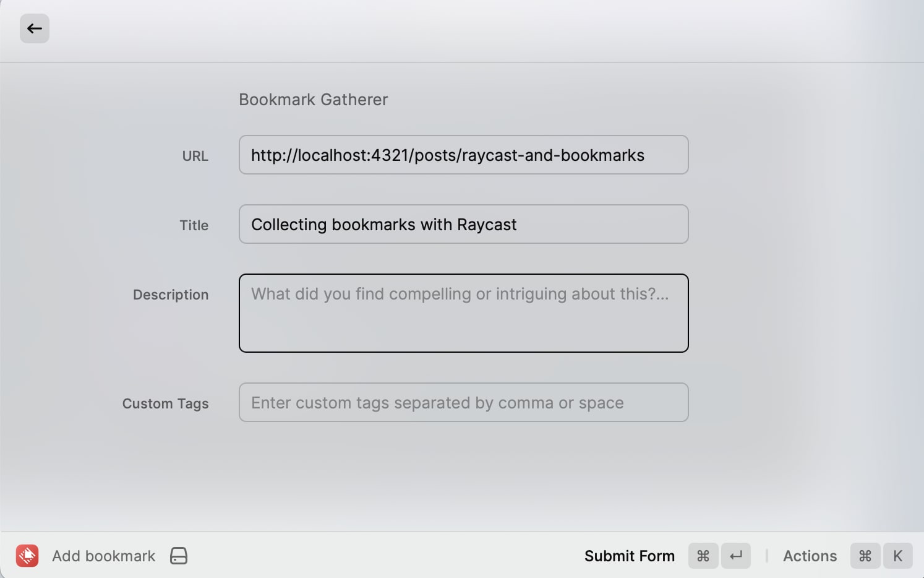Click the Command key icon beside Actions
This screenshot has height=578, width=924.
[865, 556]
